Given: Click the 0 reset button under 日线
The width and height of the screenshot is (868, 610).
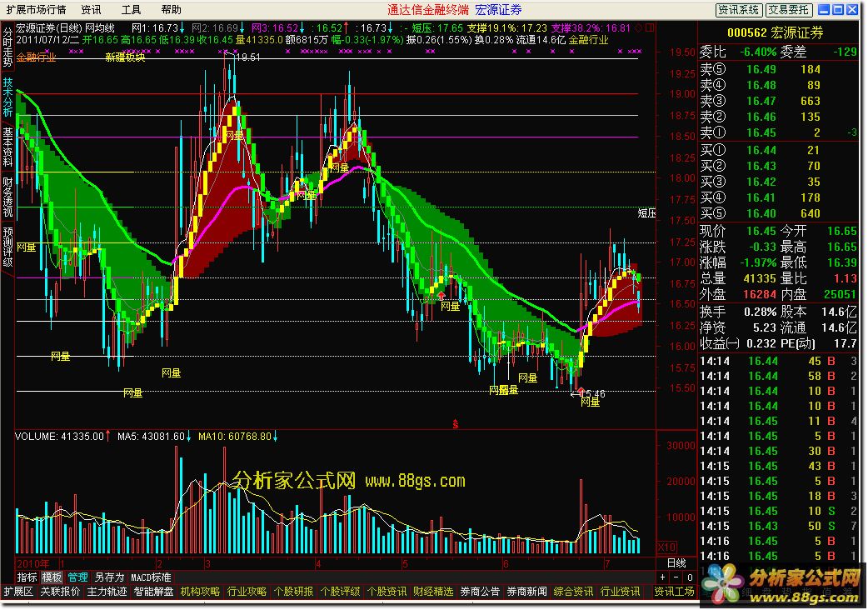Looking at the screenshot, I should (x=690, y=577).
